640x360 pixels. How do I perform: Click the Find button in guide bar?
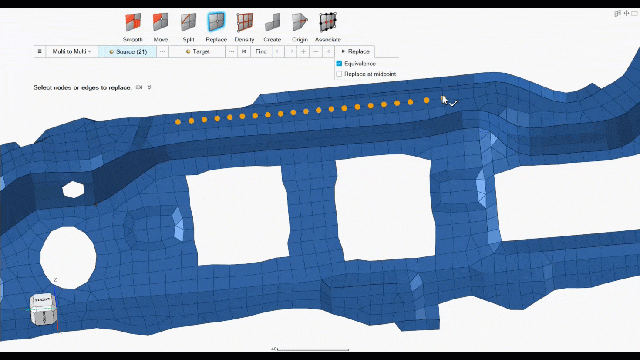(x=261, y=51)
